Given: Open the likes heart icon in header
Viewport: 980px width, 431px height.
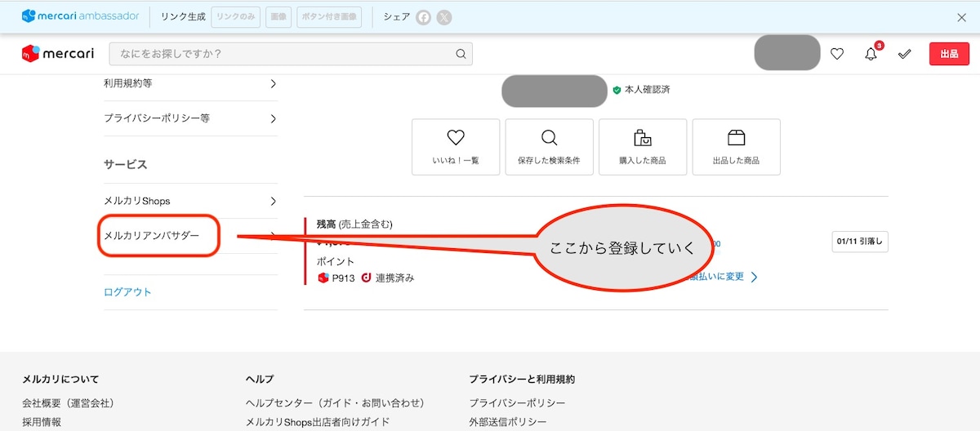Looking at the screenshot, I should 837,54.
